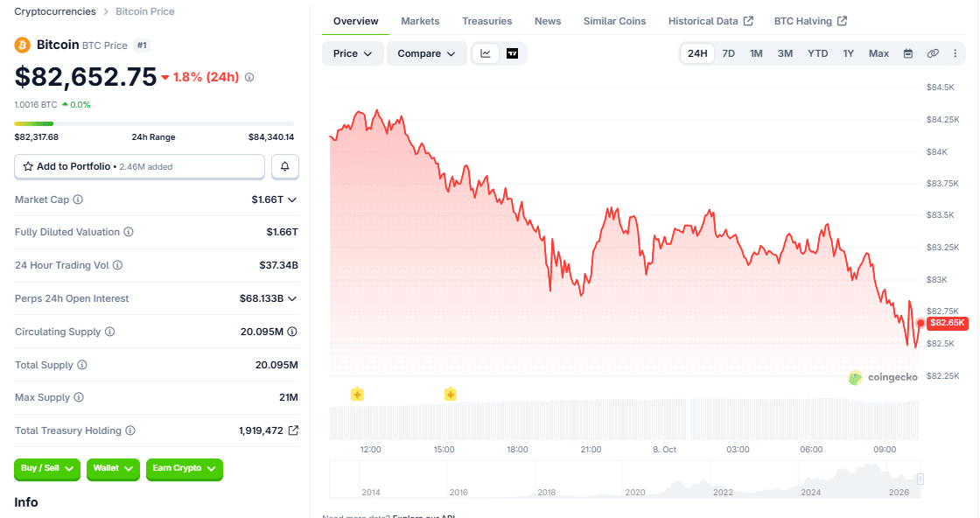Click Total Treasury Holding info icon
Screen dimensions: 980x518
pos(130,430)
